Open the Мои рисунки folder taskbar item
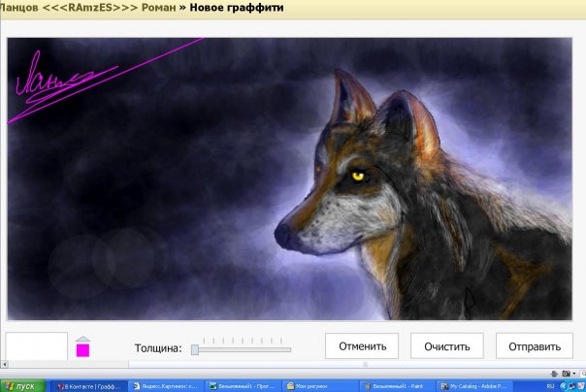This screenshot has height=392, width=586. (319, 385)
